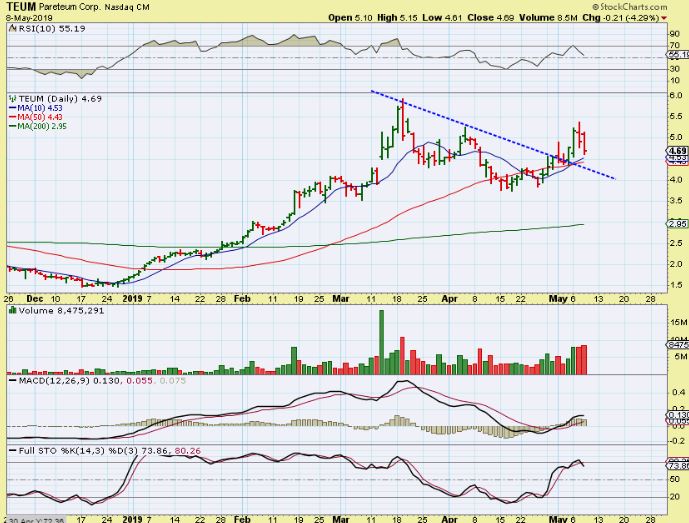Click the Open 5.10 value
Image resolution: width=689 pixels, height=523 pixels.
coord(350,18)
